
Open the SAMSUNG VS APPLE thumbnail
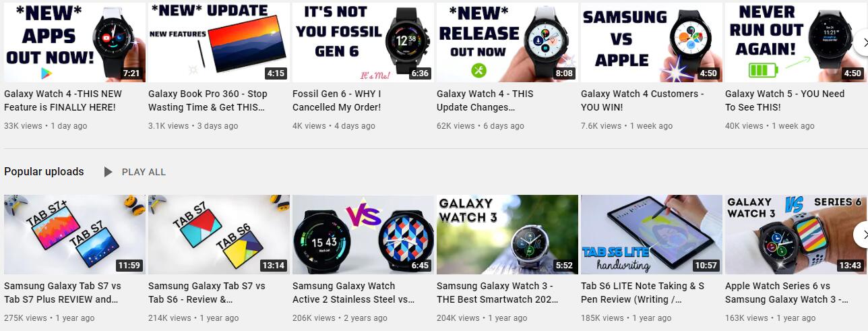point(652,42)
